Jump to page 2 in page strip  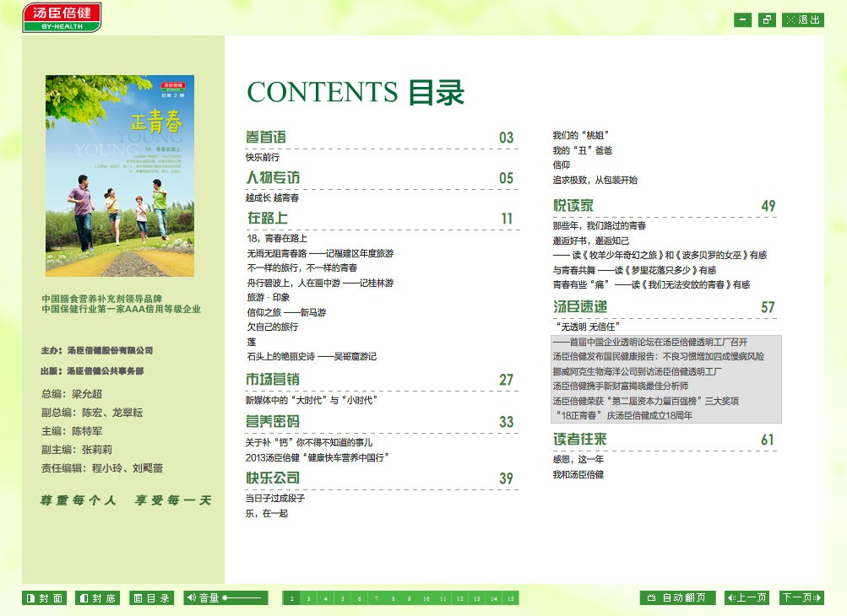pyautogui.click(x=291, y=598)
